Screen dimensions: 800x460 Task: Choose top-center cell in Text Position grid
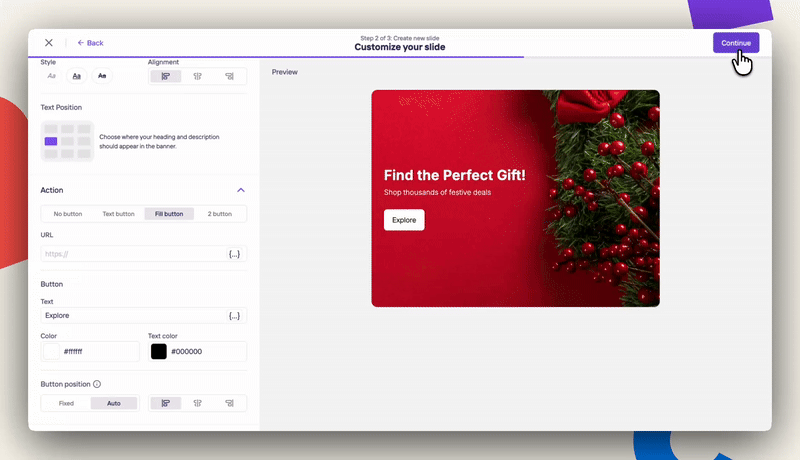pyautogui.click(x=67, y=129)
